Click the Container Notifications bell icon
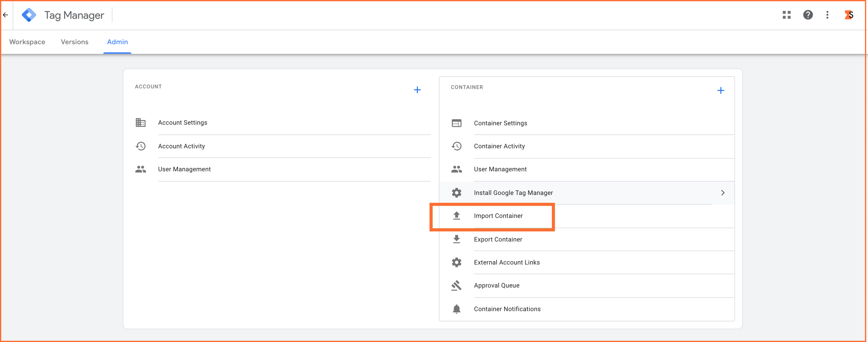 tap(456, 309)
